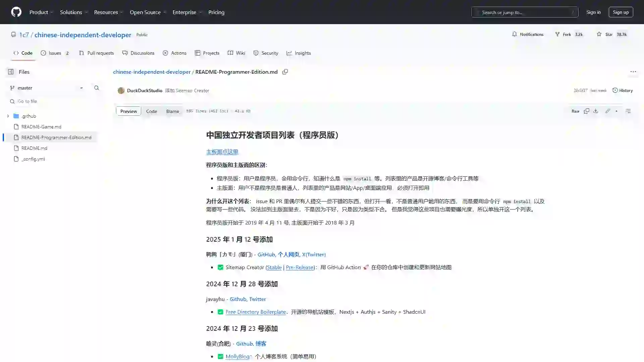Open the Sitemap Creator commit message
This screenshot has height=362, width=644.
(187, 90)
